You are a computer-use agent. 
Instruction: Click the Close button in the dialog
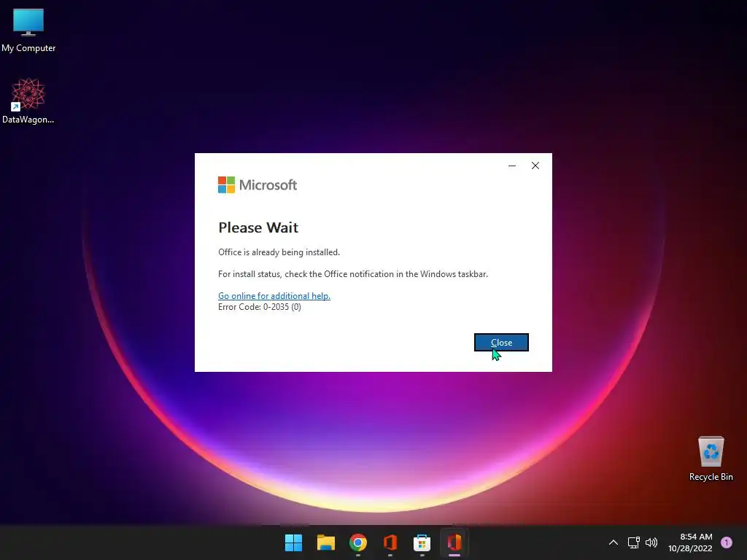(501, 343)
